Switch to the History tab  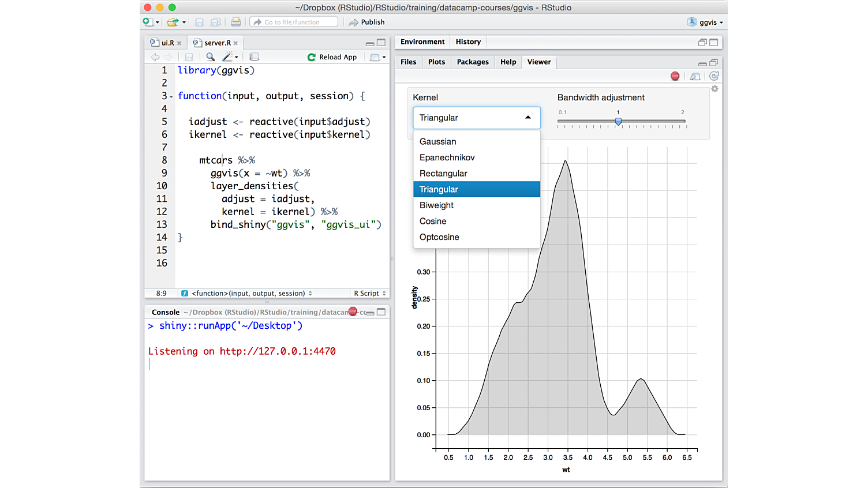click(x=467, y=42)
